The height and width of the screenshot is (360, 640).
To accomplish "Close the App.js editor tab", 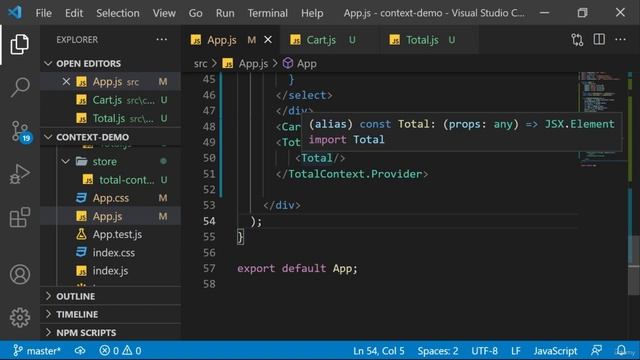I will (268, 40).
